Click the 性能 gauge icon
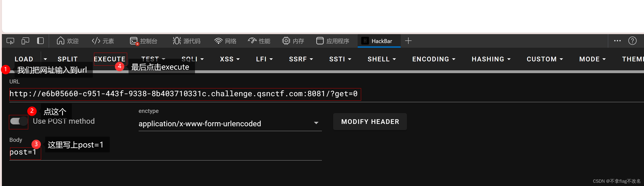This screenshot has height=186, width=644. pyautogui.click(x=253, y=40)
